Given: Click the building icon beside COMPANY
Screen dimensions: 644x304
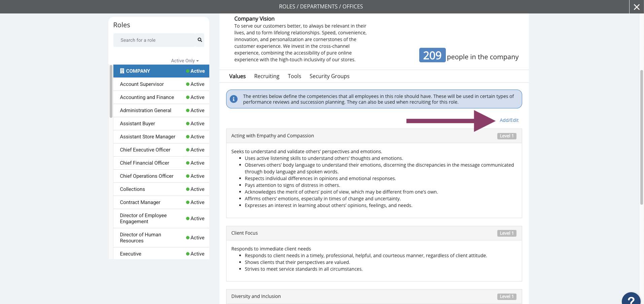Looking at the screenshot, I should 122,71.
